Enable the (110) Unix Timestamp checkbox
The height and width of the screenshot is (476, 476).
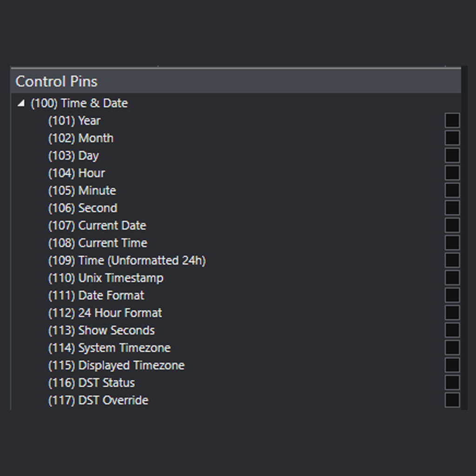click(451, 278)
